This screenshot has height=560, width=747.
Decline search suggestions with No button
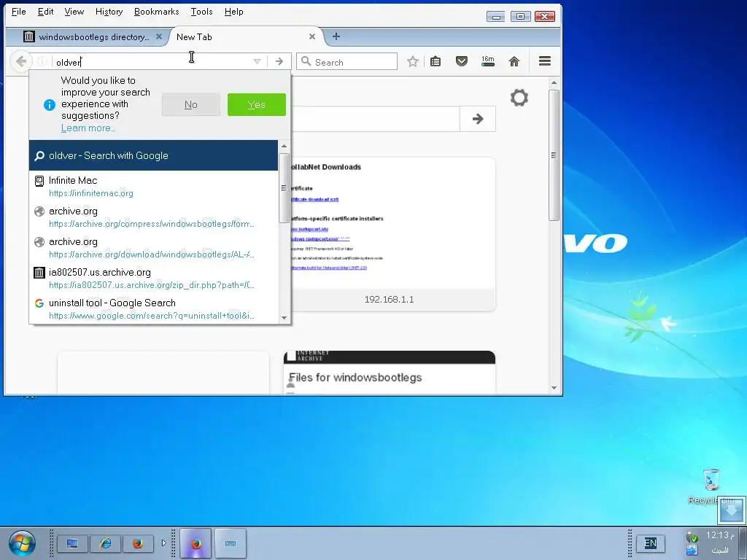coord(191,104)
